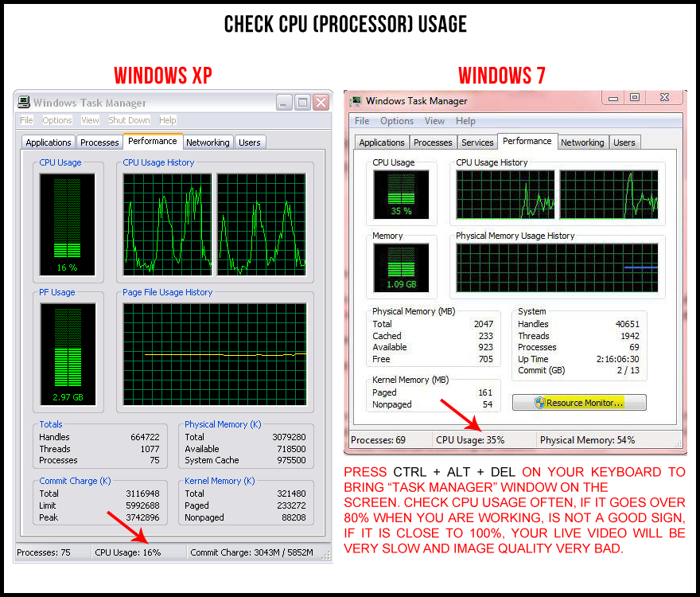Click Peak value 3742896 in Commit Charge
This screenshot has width=700, height=597.
click(142, 517)
